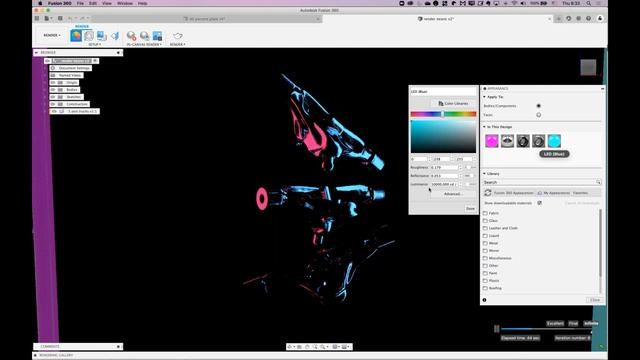Pause the render progress
This screenshot has height=360, width=640.
[x=497, y=329]
